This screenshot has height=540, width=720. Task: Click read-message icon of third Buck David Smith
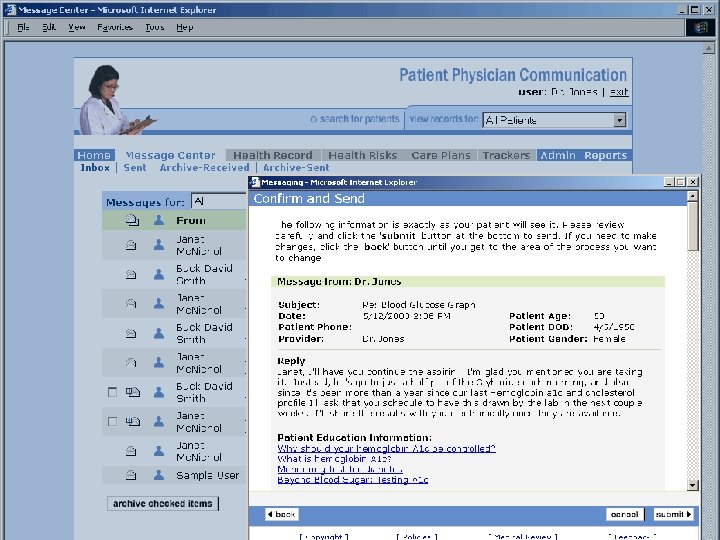click(x=133, y=392)
